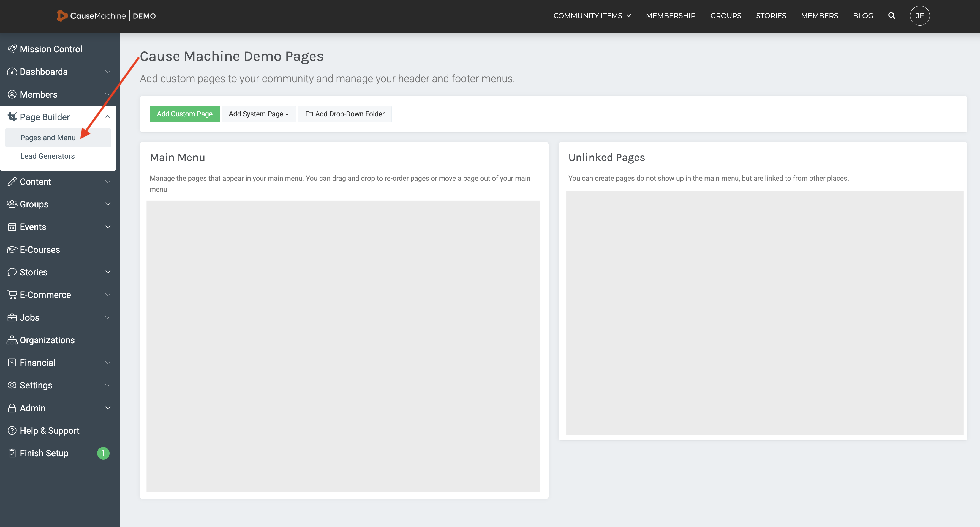The width and height of the screenshot is (980, 527).
Task: Click the E-Commerce shopping cart icon
Action: click(x=12, y=295)
